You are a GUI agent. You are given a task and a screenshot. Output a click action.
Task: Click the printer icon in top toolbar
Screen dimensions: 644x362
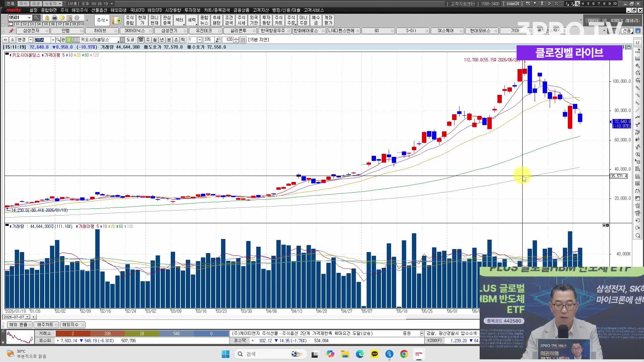click(54, 18)
